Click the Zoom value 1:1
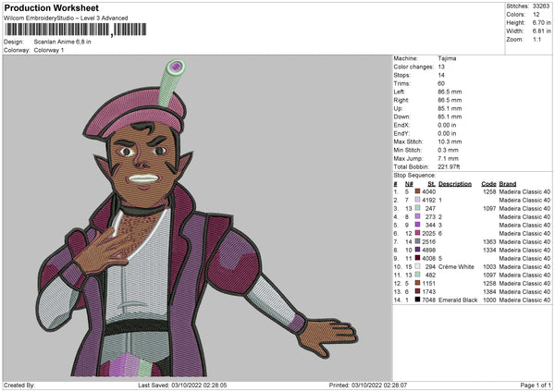The width and height of the screenshot is (555, 392). coord(536,39)
